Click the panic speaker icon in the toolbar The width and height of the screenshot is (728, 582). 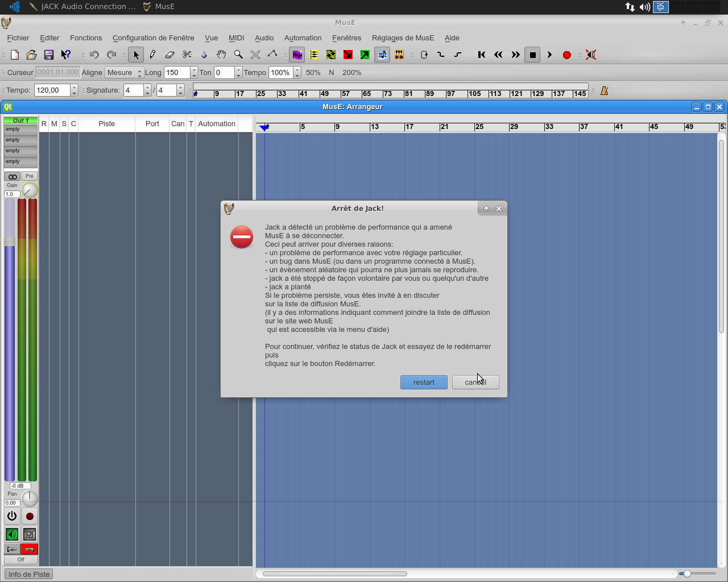pyautogui.click(x=591, y=55)
